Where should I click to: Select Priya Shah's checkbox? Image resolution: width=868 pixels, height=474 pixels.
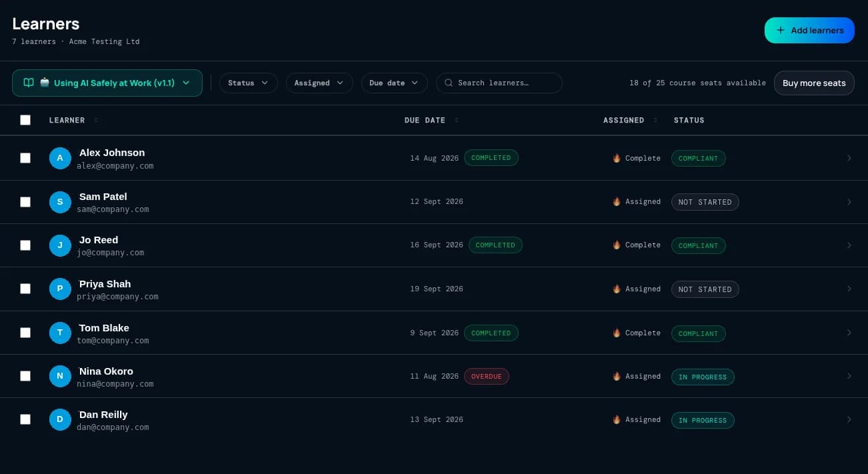pos(25,289)
